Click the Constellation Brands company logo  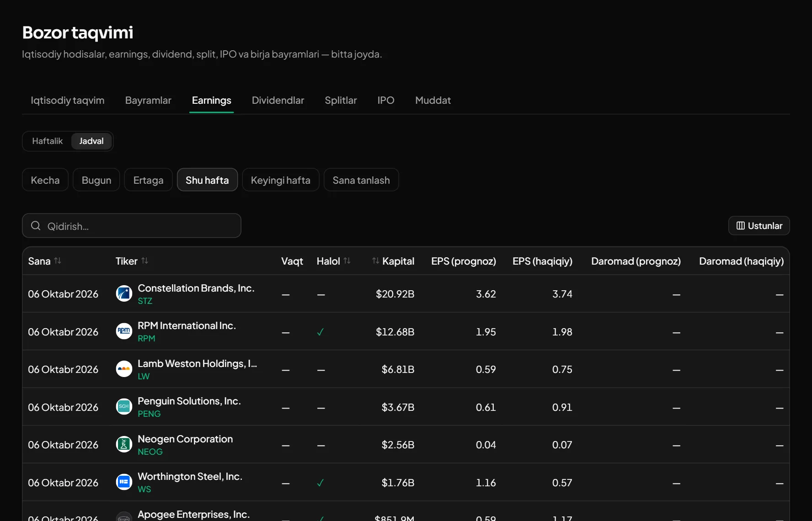click(x=124, y=293)
